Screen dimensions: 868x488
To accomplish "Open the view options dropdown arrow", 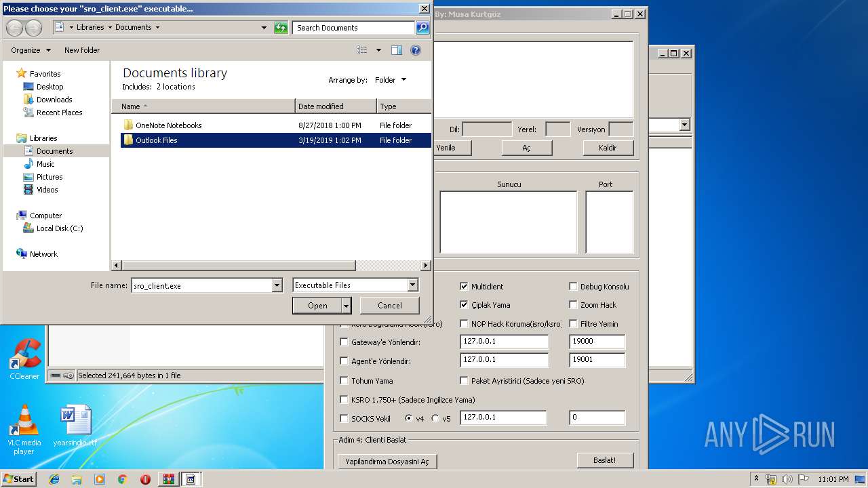I will click(378, 50).
